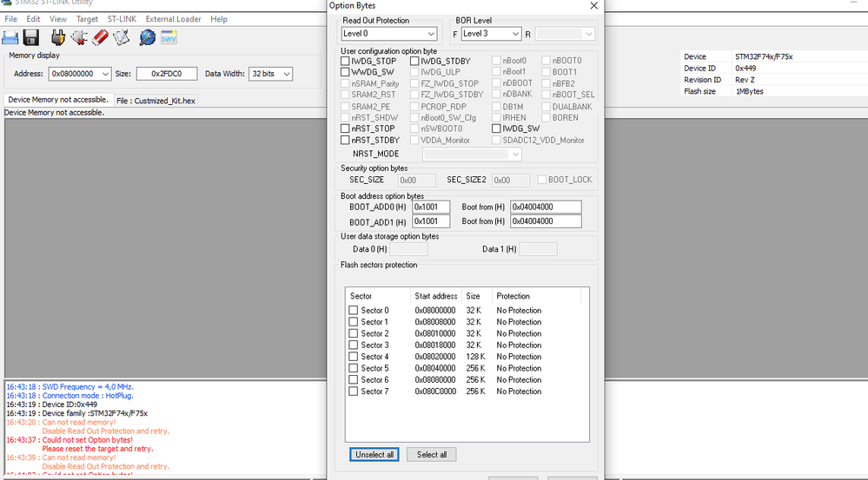The width and height of the screenshot is (868, 480).
Task: Enable the nRST_STOP checkbox
Action: [x=345, y=128]
